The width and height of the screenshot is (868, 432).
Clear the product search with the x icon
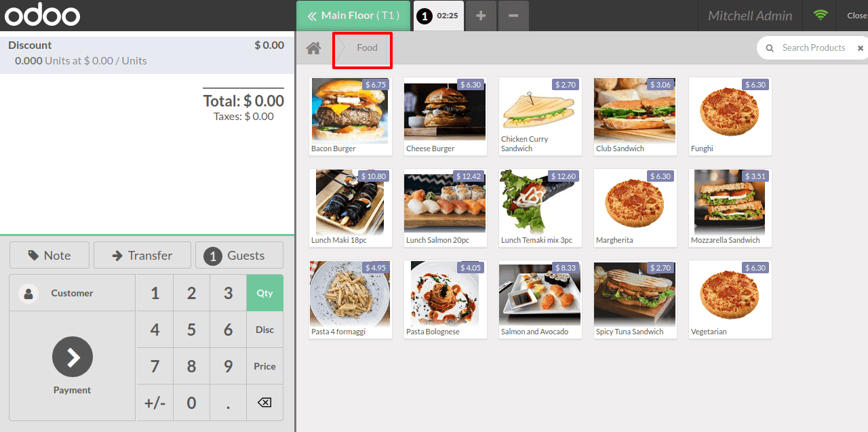click(x=861, y=48)
